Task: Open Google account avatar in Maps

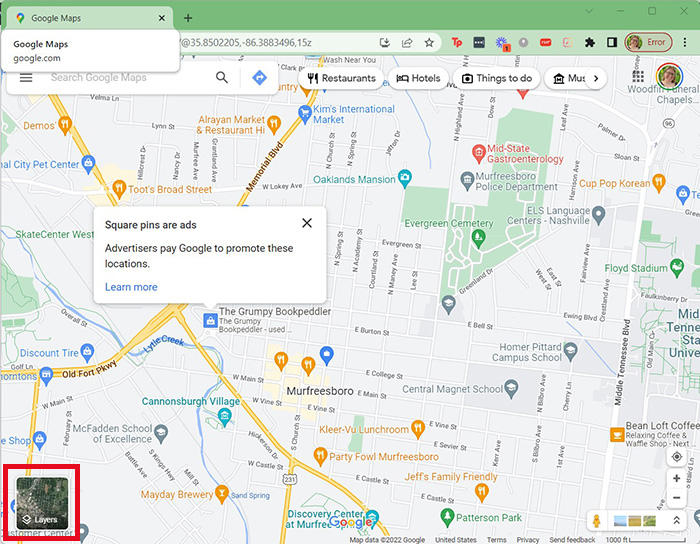Action: click(x=669, y=77)
